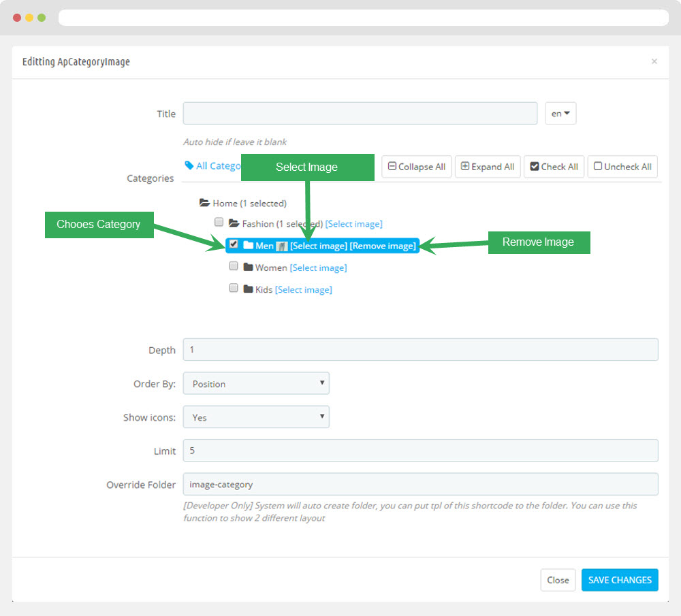Click Remove image link for Men
681x616 pixels.
383,246
